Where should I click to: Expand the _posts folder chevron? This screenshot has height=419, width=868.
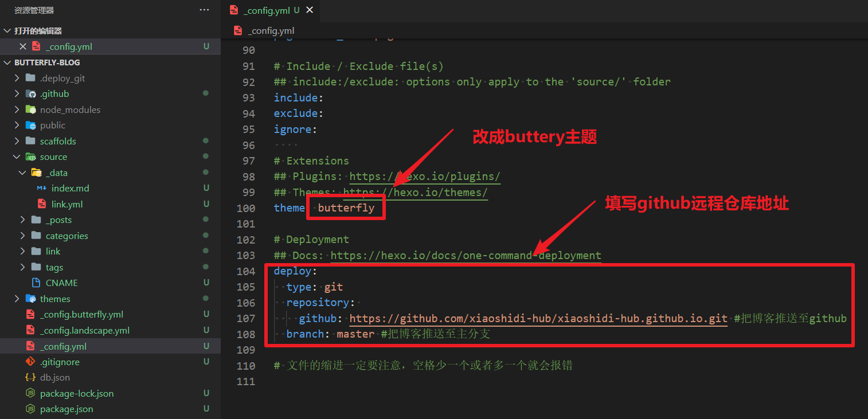(23, 220)
